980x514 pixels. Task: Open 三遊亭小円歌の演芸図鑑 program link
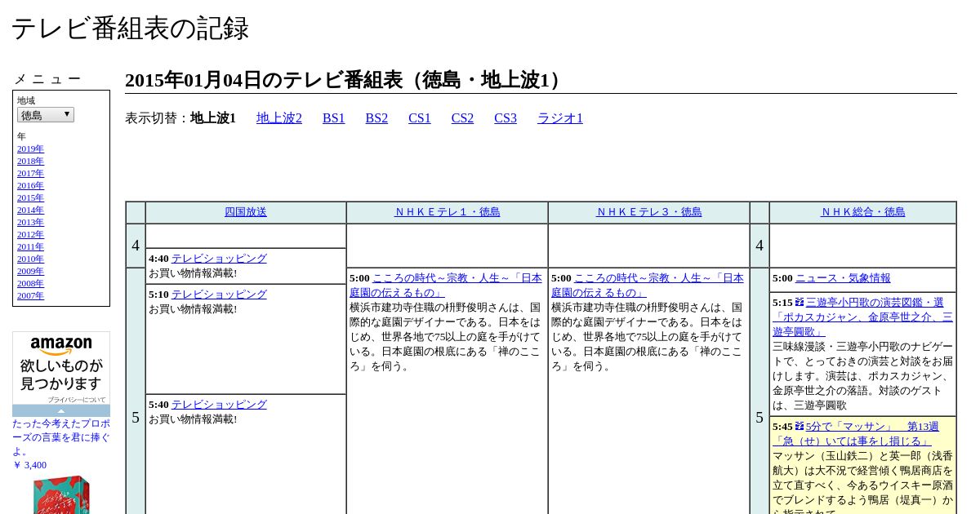tap(863, 317)
